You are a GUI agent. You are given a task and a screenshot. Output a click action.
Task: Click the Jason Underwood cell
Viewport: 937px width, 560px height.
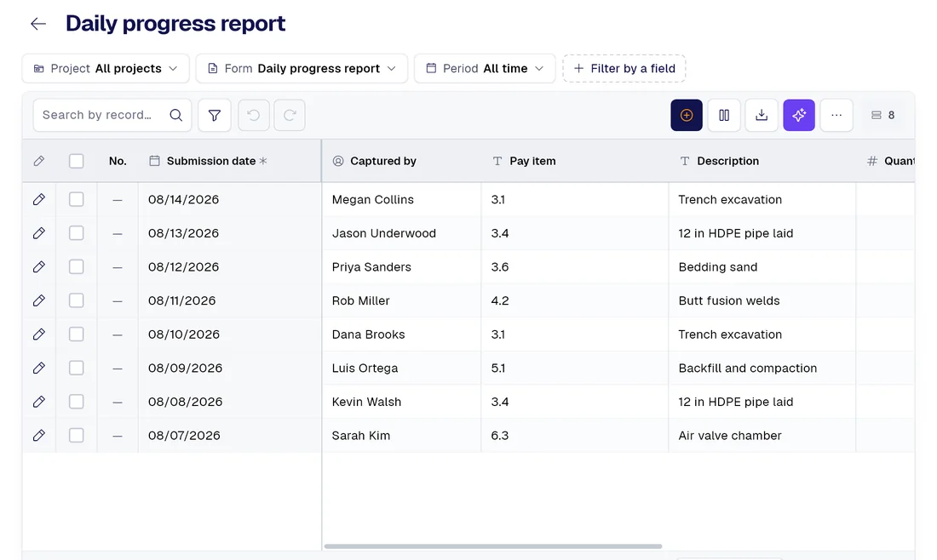[401, 233]
